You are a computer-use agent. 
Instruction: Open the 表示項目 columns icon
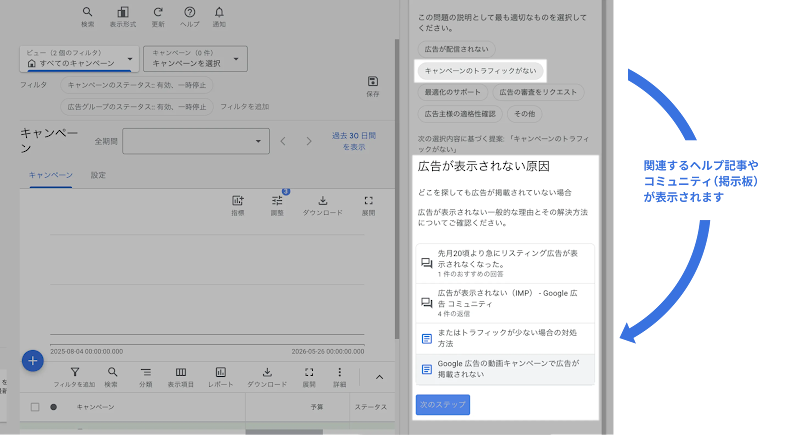pos(181,372)
